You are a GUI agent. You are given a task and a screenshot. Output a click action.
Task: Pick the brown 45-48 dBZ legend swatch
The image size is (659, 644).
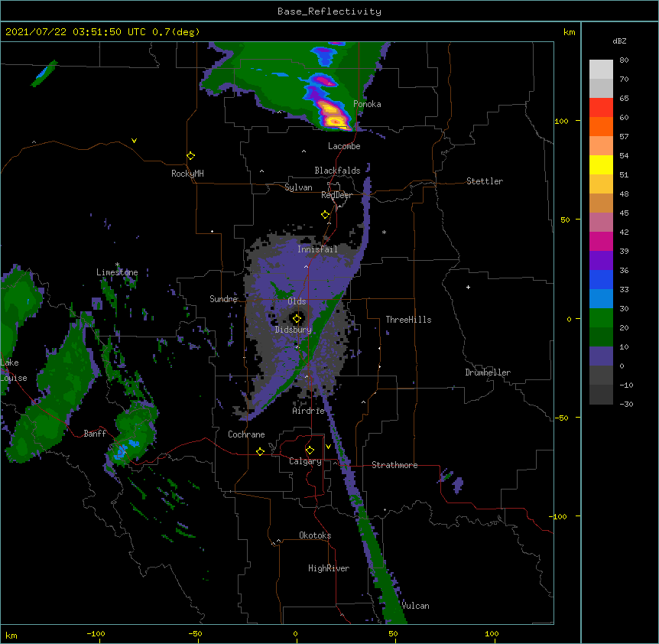pyautogui.click(x=601, y=203)
